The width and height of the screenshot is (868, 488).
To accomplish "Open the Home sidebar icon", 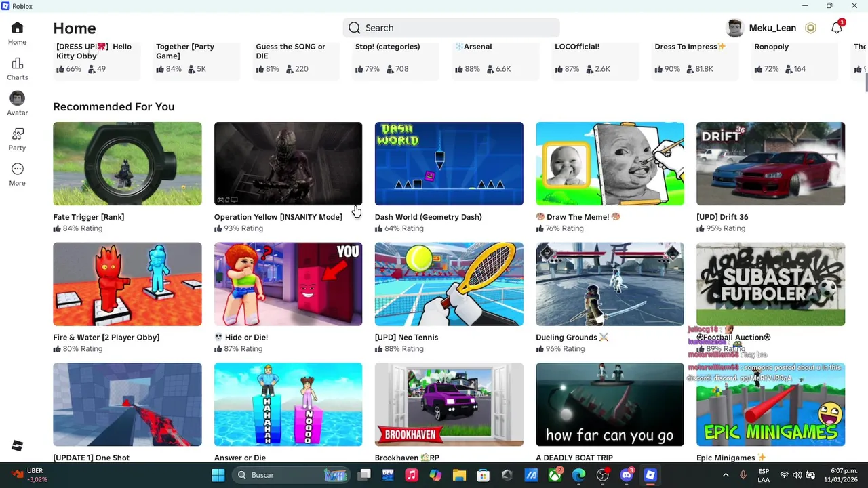I will (x=18, y=28).
